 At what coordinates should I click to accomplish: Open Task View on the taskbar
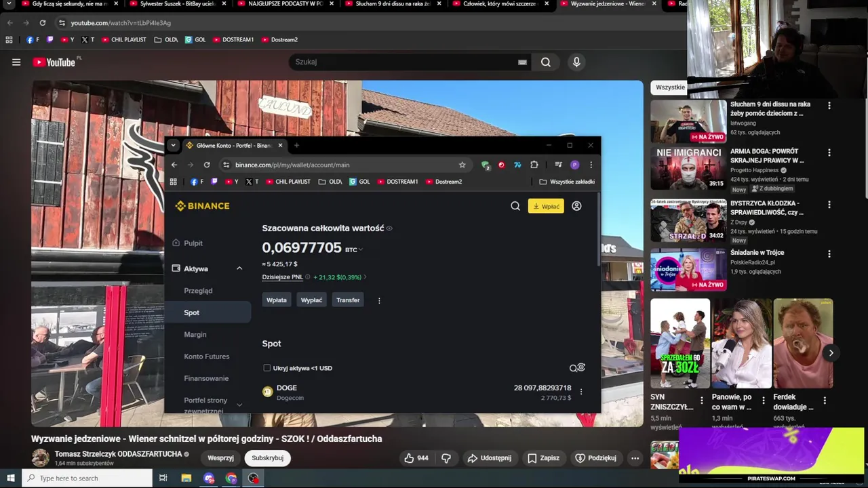click(x=163, y=478)
